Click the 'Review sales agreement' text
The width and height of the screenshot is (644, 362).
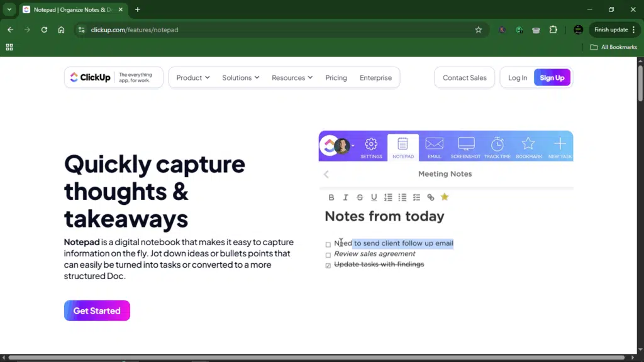(375, 254)
